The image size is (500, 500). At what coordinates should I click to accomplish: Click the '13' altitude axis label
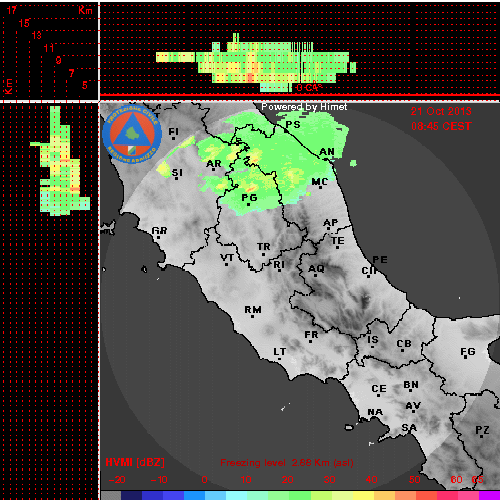click(37, 35)
